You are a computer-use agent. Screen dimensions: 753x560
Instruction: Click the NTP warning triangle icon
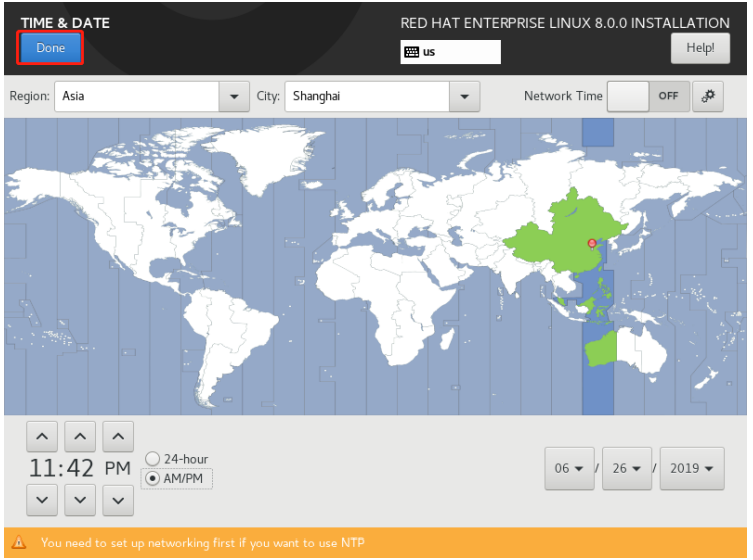pyautogui.click(x=19, y=543)
